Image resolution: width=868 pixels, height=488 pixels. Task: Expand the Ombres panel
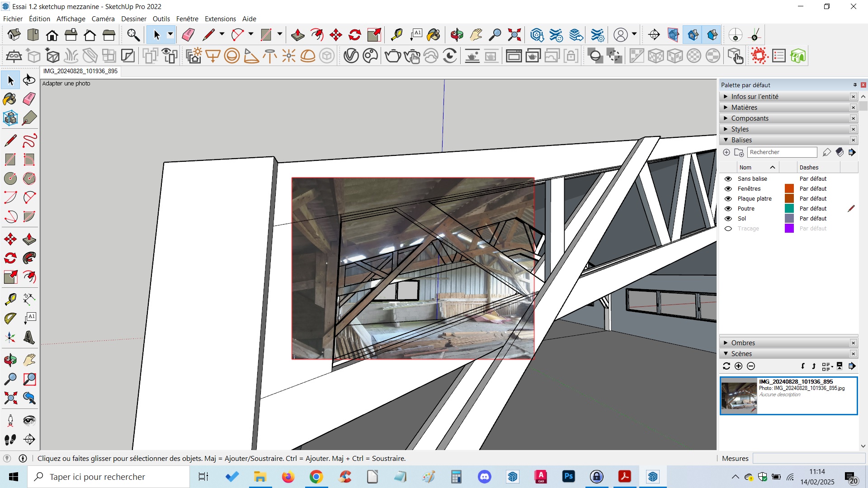[743, 343]
